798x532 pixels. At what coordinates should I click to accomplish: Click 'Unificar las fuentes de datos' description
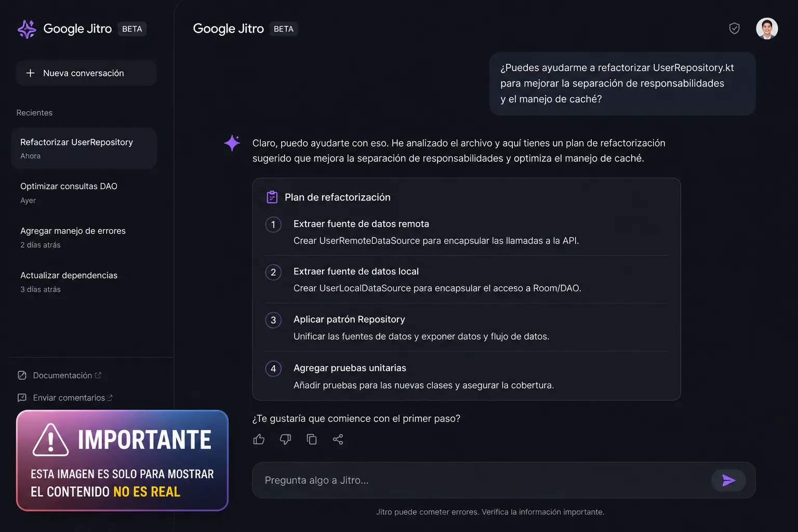click(421, 336)
